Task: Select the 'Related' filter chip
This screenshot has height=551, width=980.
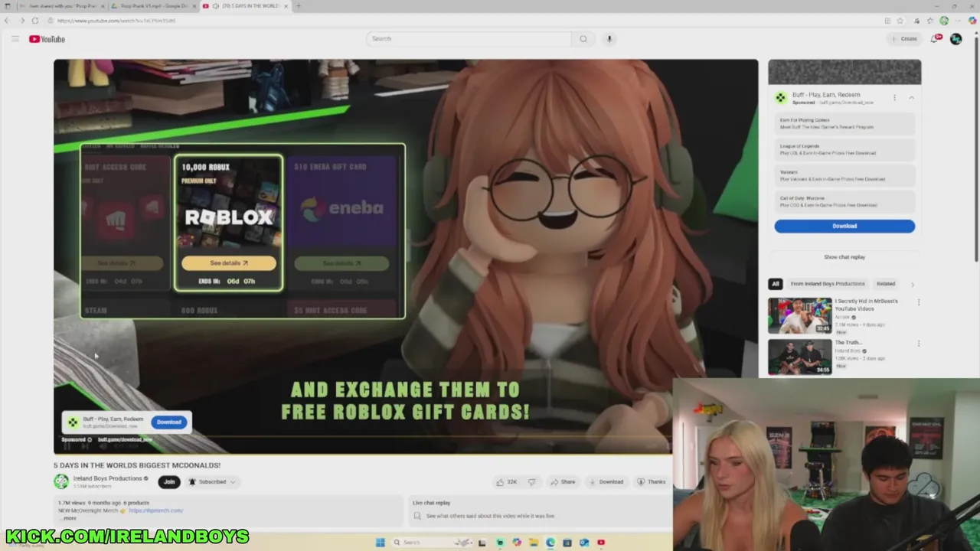Action: tap(886, 284)
